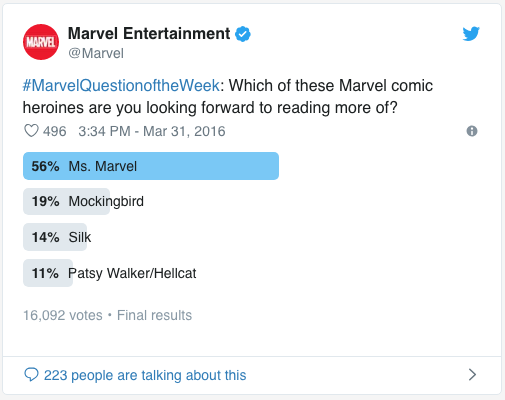Select the Ms. Marvel poll bar
This screenshot has width=505, height=400.
(x=151, y=166)
